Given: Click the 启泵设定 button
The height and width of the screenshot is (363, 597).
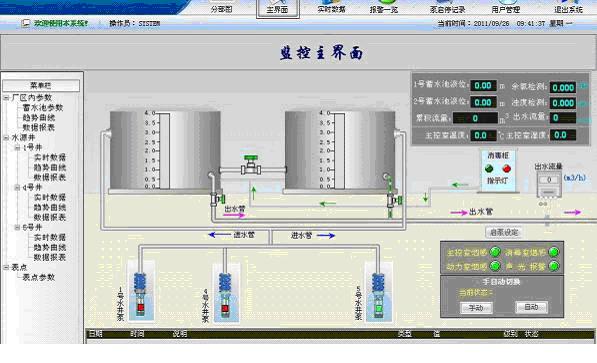Looking at the screenshot, I should click(504, 232).
